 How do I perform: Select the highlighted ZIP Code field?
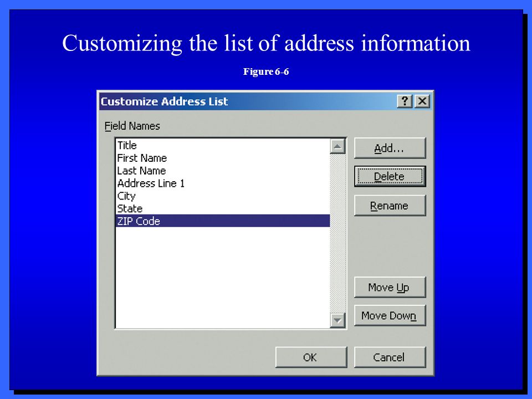[x=223, y=221]
